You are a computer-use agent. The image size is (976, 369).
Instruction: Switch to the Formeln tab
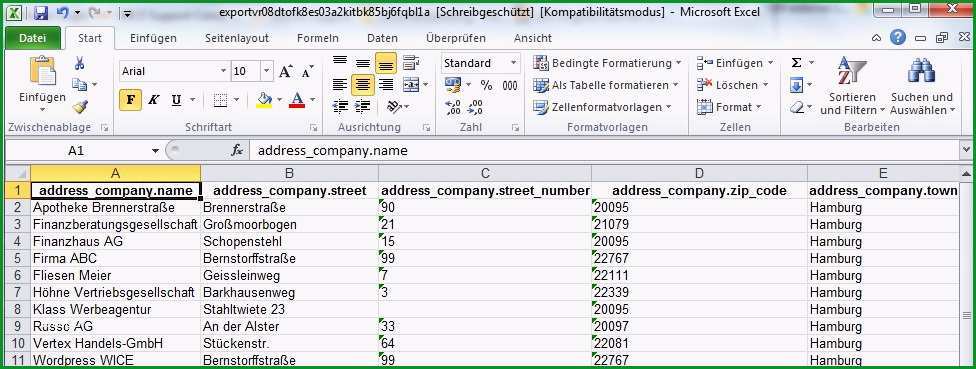[317, 38]
